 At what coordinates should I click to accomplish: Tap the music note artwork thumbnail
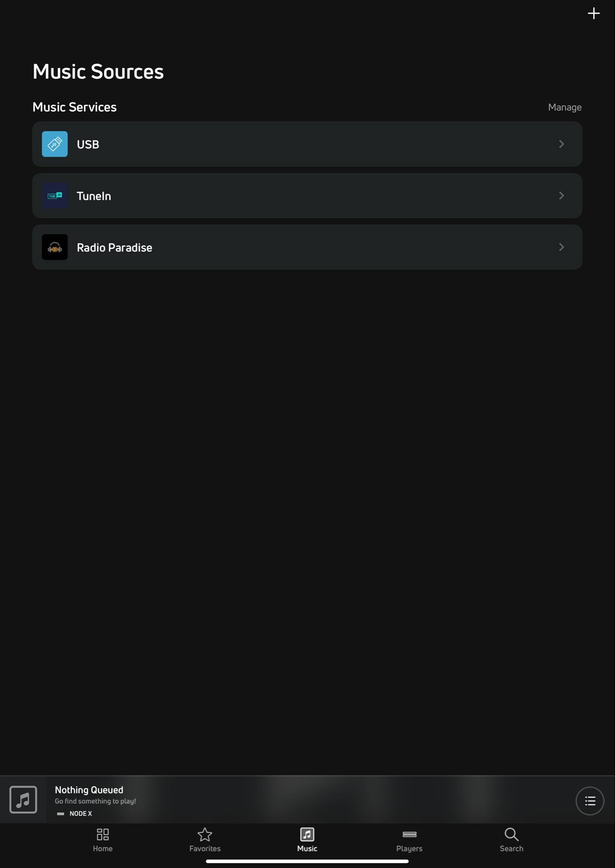click(23, 800)
